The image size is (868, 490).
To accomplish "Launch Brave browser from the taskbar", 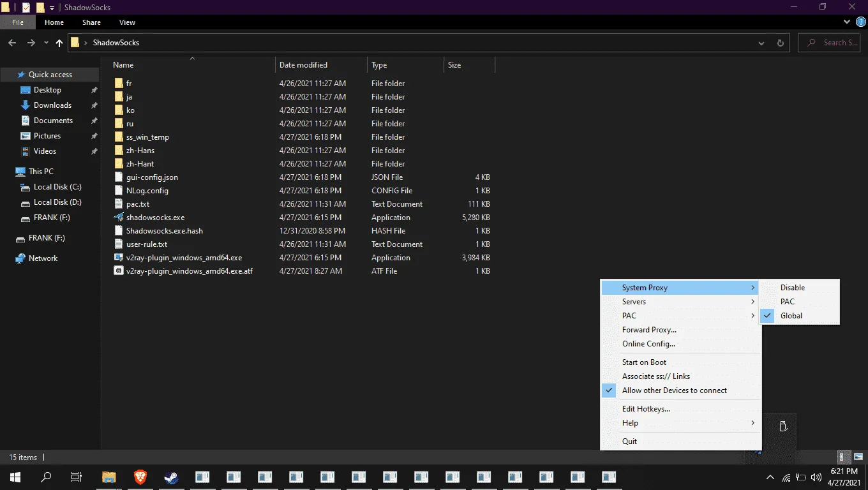I will coord(140,477).
